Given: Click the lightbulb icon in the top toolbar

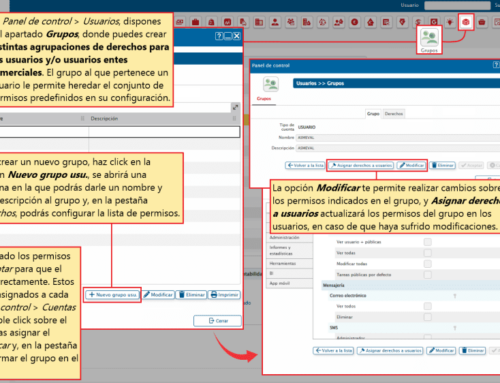Looking at the screenshot, I should tap(450, 22).
